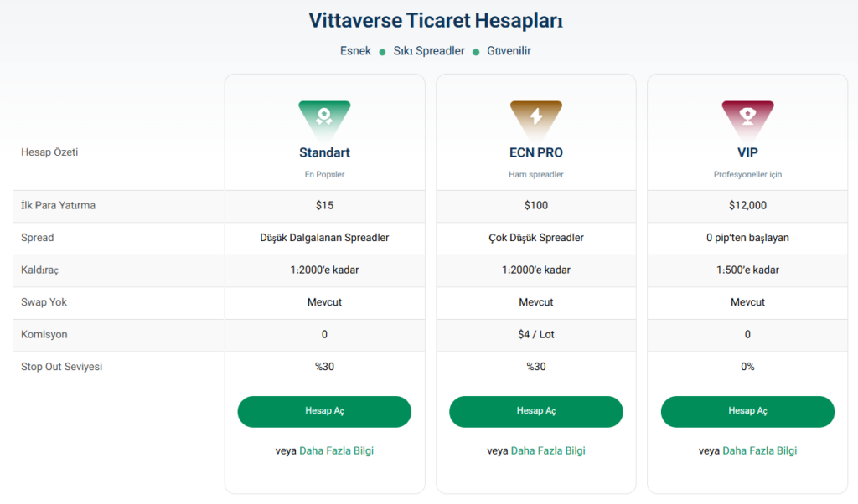Select the İlk Para Yatırma row label
Screen dimensions: 858x504
click(58, 205)
